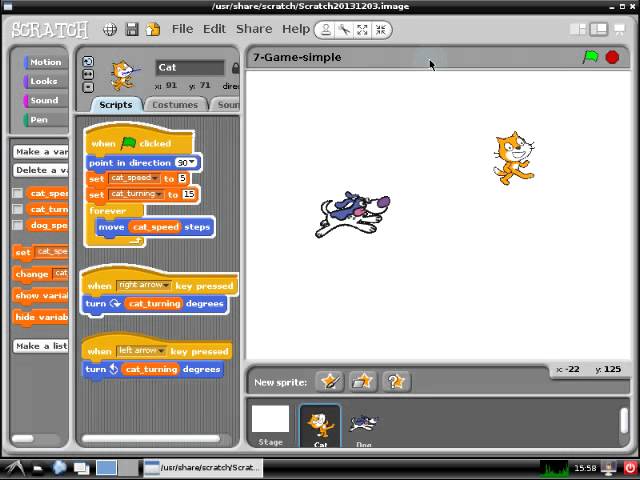Click the sprite name field Cat

click(x=190, y=67)
